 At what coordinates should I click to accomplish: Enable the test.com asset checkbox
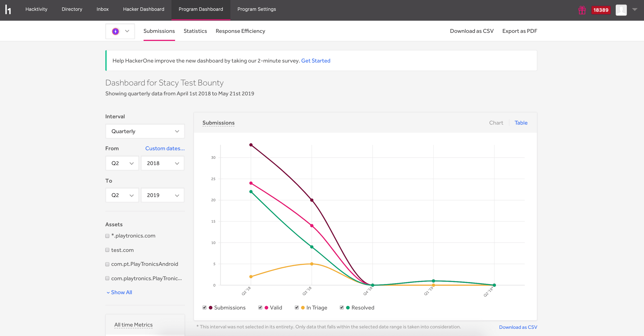click(x=107, y=250)
